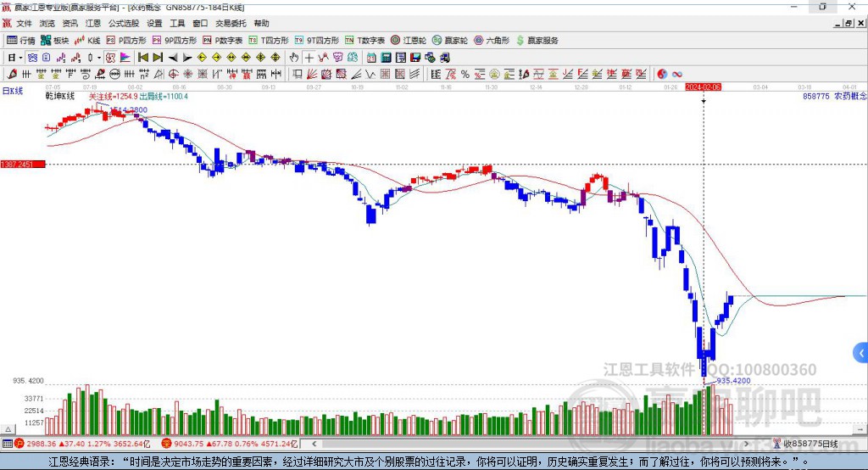Image resolution: width=868 pixels, height=470 pixels.
Task: Open the 公式选股 menu
Action: 124,23
